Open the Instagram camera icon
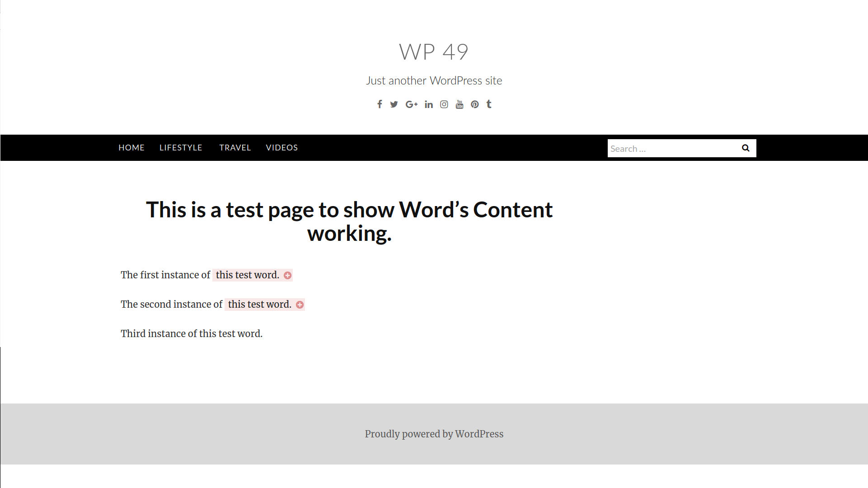The height and width of the screenshot is (488, 868). 444,104
